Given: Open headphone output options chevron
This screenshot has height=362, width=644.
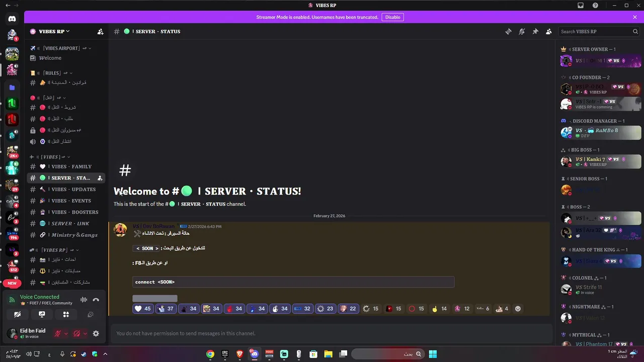Looking at the screenshot, I should coord(85,333).
